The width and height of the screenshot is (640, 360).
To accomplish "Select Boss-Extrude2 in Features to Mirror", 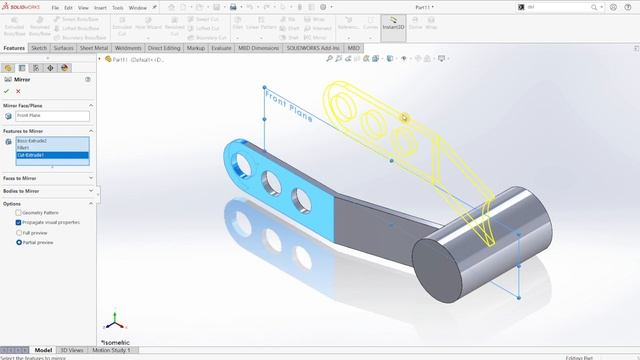I will (52, 141).
